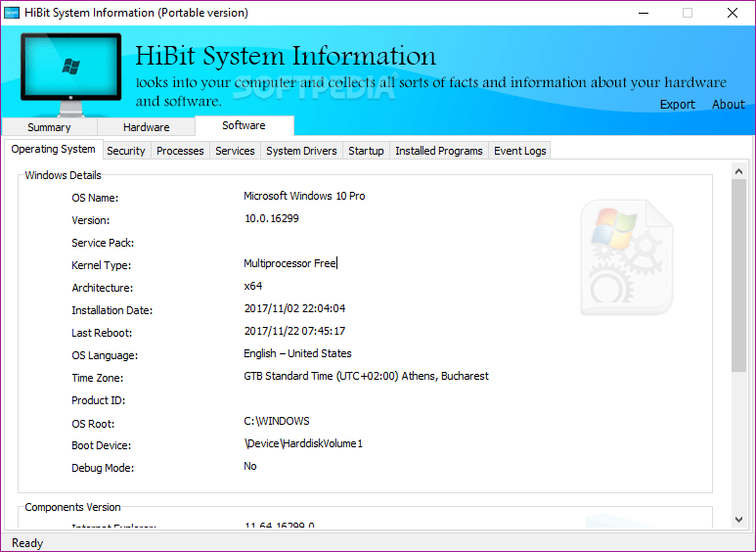Click the Architecture label
The image size is (756, 552).
point(103,288)
